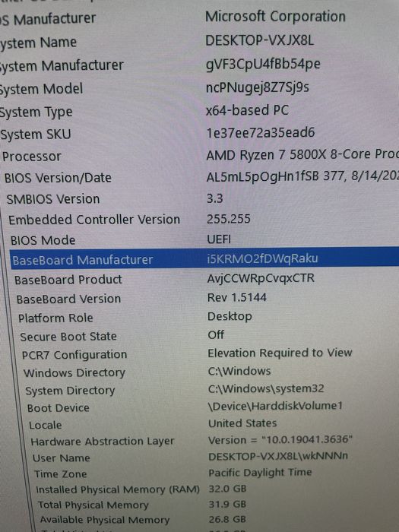Click the value 'gVF3CpU4fBb54pe'
Image resolution: width=399 pixels, height=532 pixels.
[x=263, y=64]
